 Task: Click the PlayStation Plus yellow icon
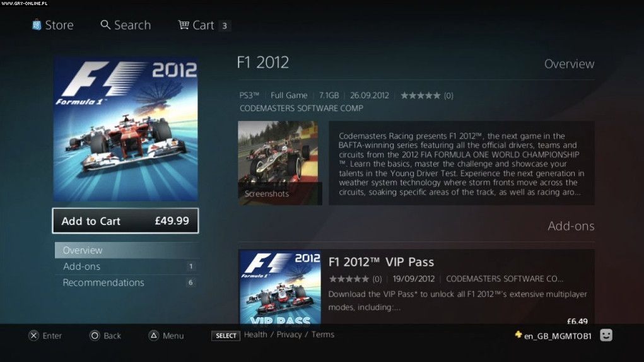[518, 334]
